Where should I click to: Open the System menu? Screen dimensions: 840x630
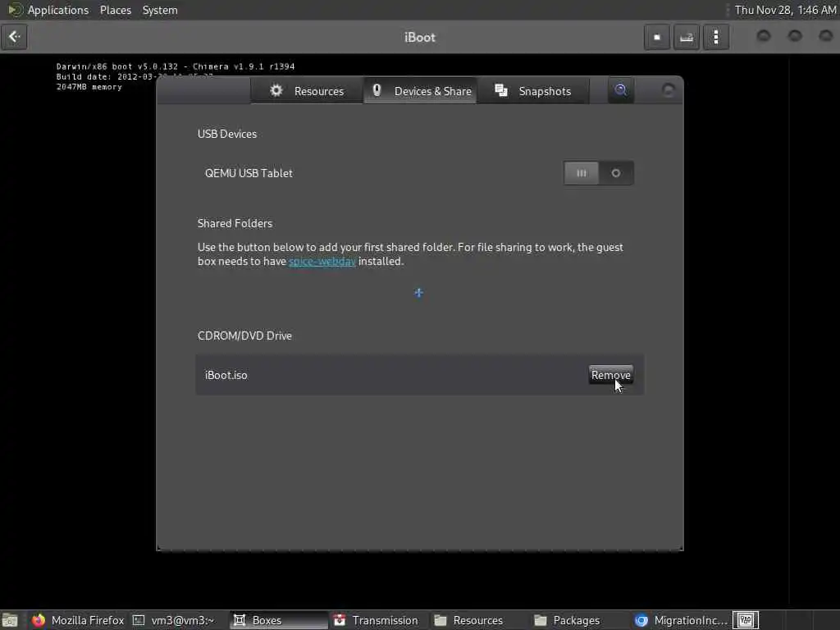click(x=160, y=10)
